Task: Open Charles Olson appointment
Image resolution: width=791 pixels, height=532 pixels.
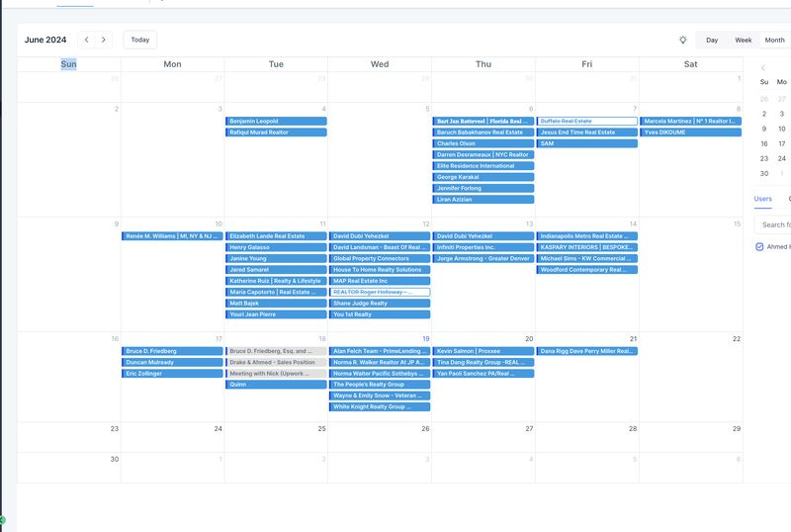Action: click(x=483, y=143)
